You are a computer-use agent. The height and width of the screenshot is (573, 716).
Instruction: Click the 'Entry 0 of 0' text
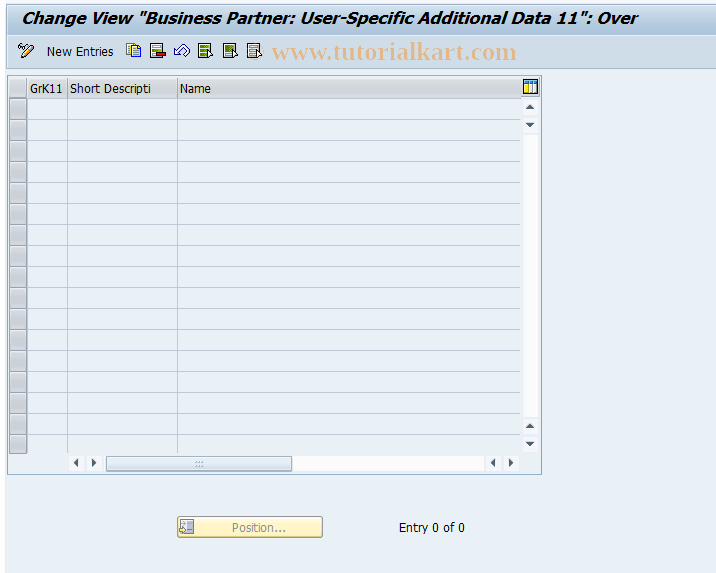(432, 528)
